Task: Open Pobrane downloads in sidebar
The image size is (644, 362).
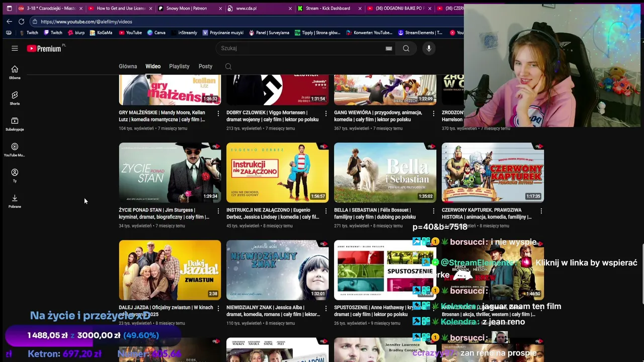Action: click(15, 201)
